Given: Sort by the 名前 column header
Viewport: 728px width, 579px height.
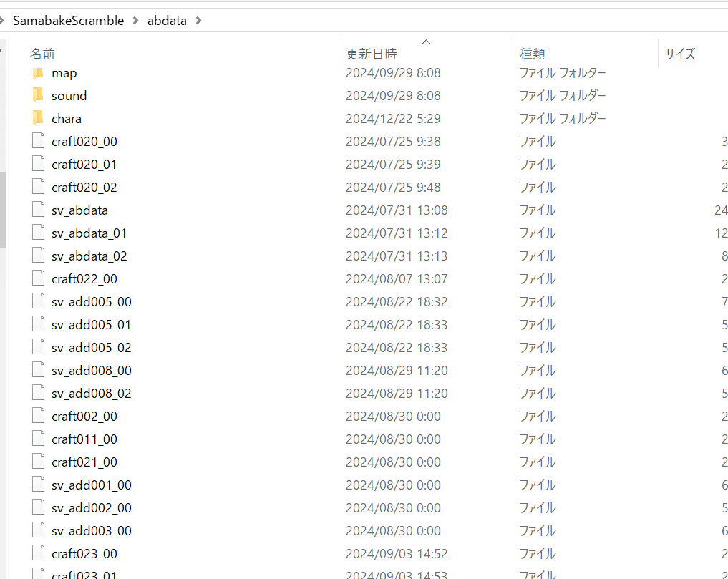Looking at the screenshot, I should coord(42,54).
